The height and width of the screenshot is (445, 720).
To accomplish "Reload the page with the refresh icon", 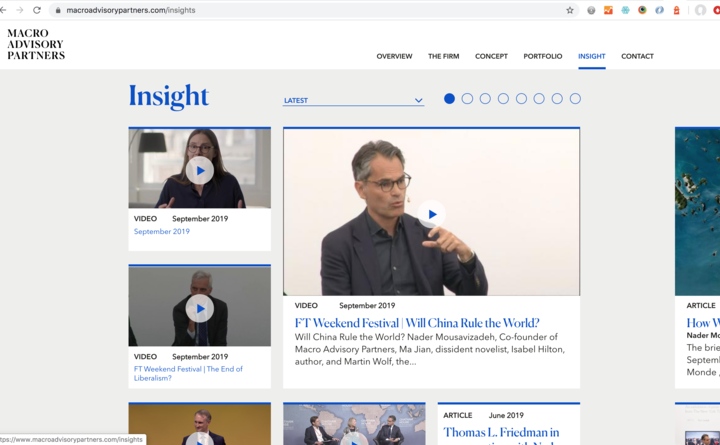I will [x=37, y=10].
